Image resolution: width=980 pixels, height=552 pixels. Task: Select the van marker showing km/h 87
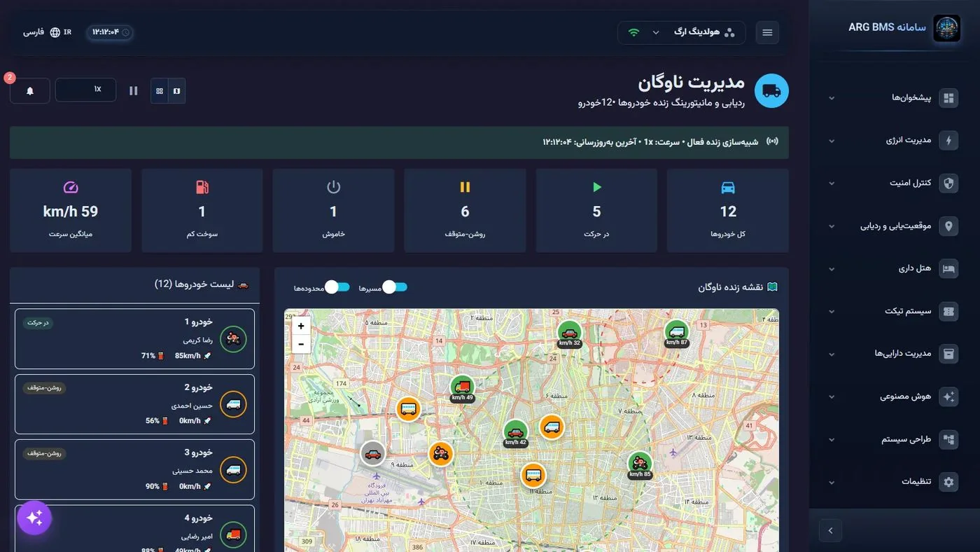[x=677, y=332]
